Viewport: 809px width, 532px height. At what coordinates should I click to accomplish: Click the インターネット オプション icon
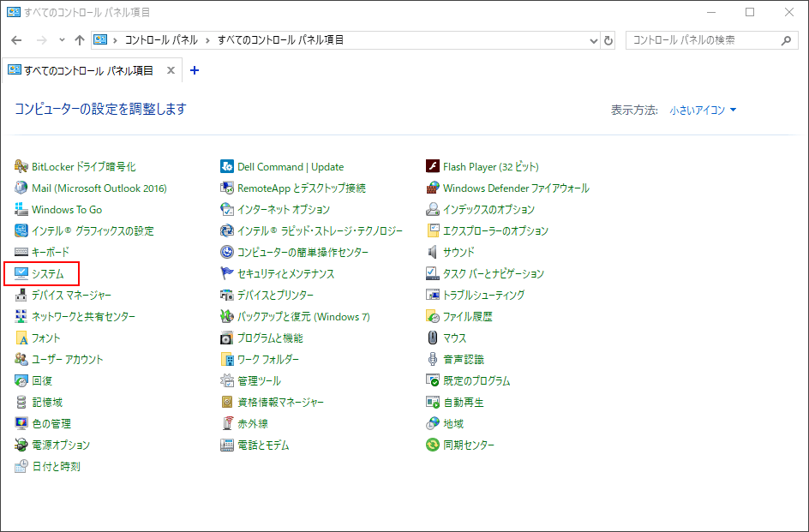[227, 210]
